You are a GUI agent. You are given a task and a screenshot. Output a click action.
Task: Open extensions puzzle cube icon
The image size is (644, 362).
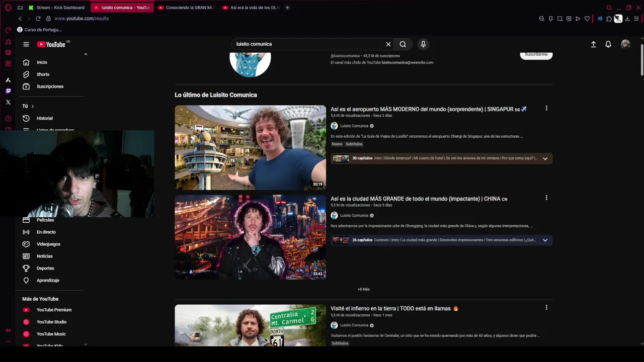(x=609, y=19)
